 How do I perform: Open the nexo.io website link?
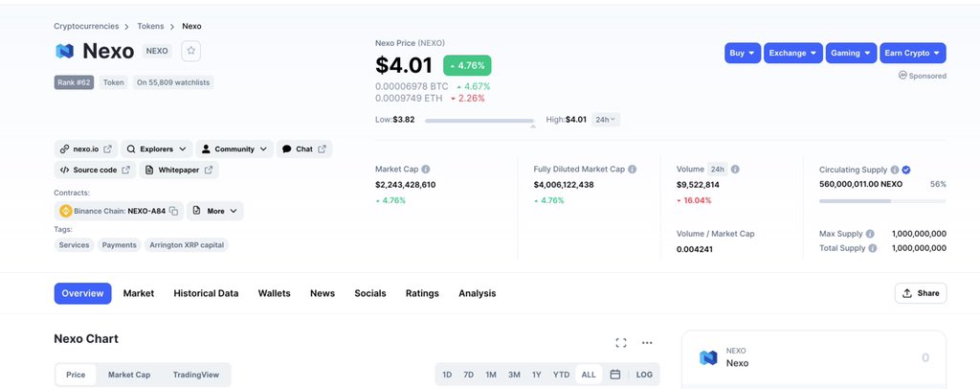(x=86, y=149)
